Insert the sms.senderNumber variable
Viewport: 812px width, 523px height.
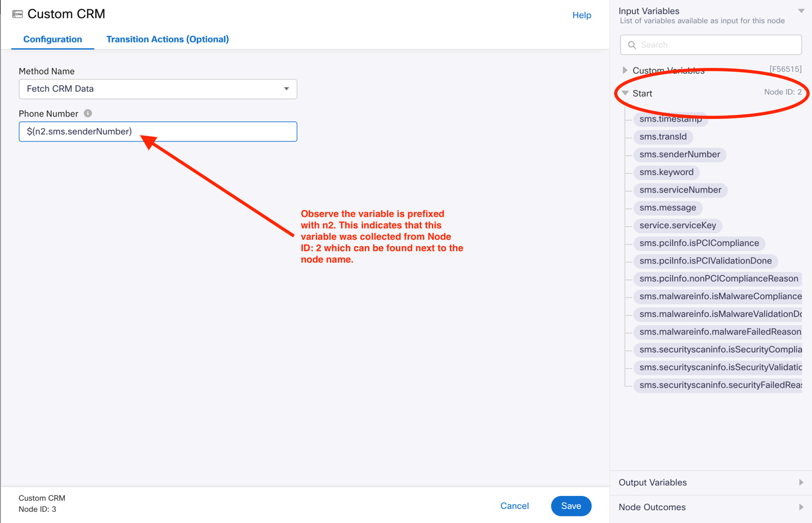pos(679,154)
